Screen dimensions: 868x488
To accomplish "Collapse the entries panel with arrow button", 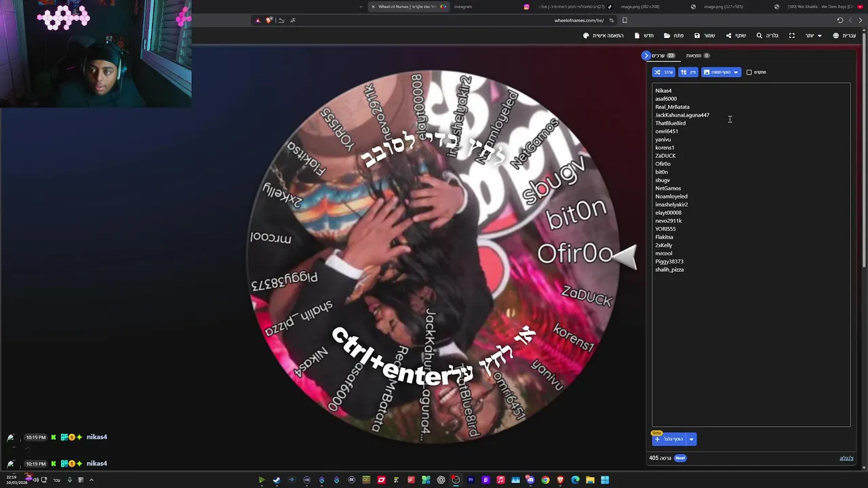I will (646, 56).
